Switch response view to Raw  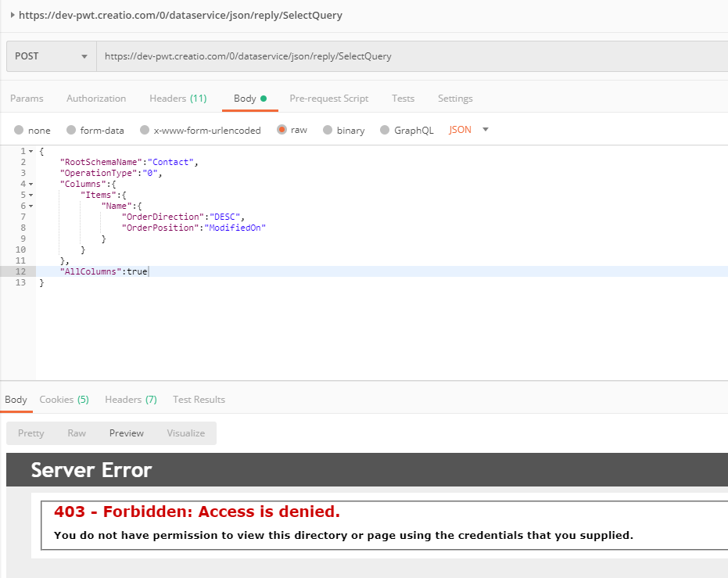click(77, 433)
